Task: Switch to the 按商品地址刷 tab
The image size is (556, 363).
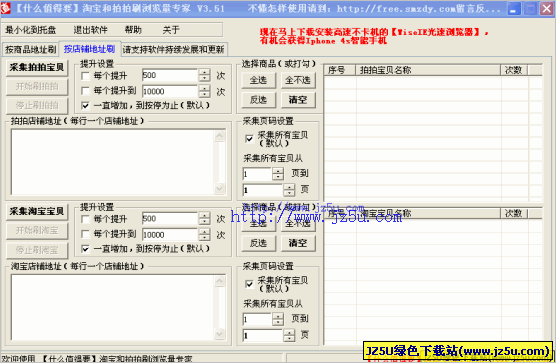Action: [30, 50]
